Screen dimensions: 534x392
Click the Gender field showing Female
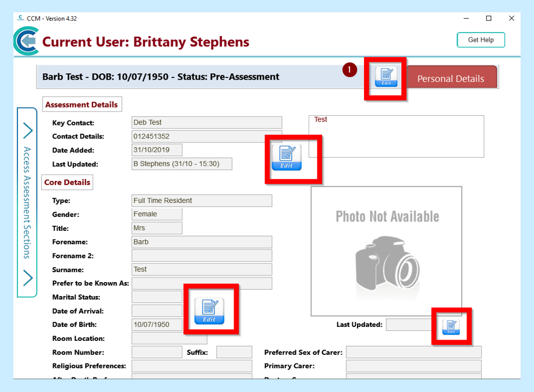click(x=157, y=214)
